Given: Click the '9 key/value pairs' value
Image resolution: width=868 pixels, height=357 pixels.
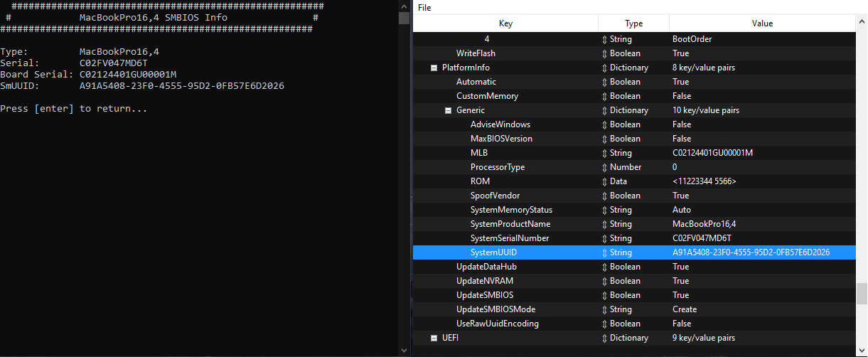Looking at the screenshot, I should tap(704, 338).
